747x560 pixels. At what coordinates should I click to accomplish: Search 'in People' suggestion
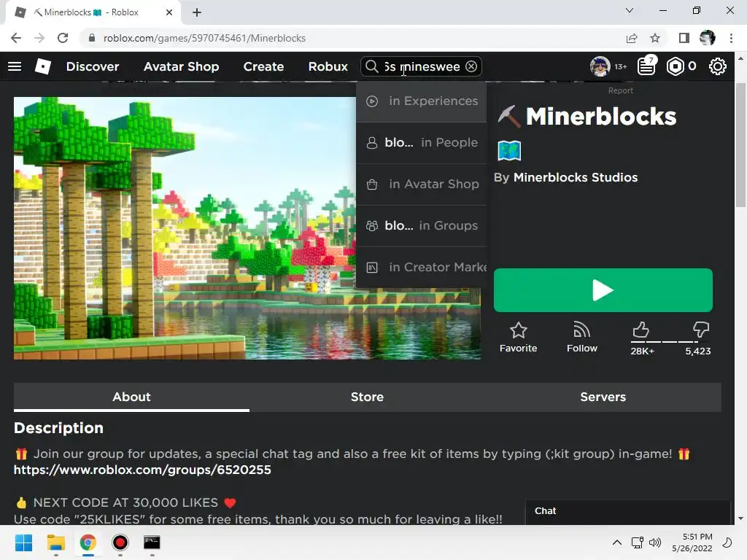tap(421, 142)
